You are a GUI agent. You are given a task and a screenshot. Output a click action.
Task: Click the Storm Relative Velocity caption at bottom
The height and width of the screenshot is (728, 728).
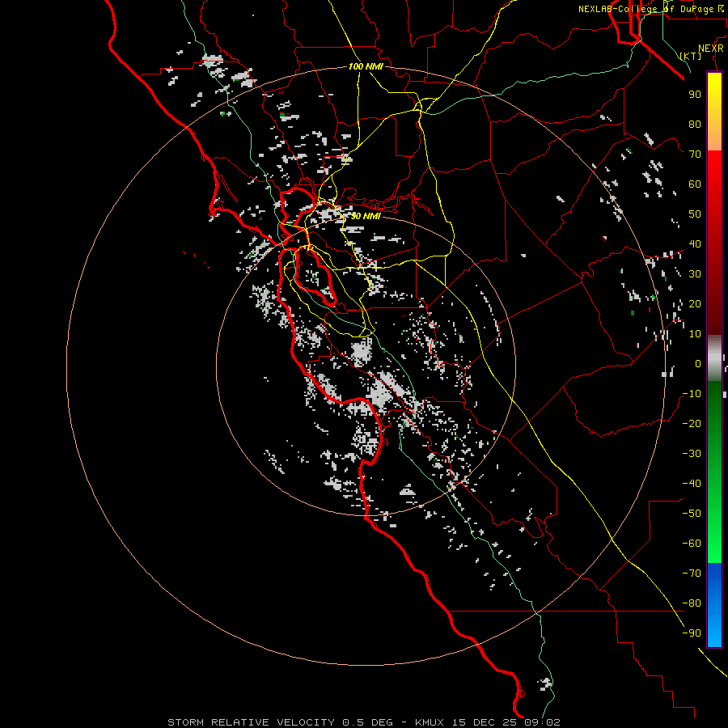point(364,722)
